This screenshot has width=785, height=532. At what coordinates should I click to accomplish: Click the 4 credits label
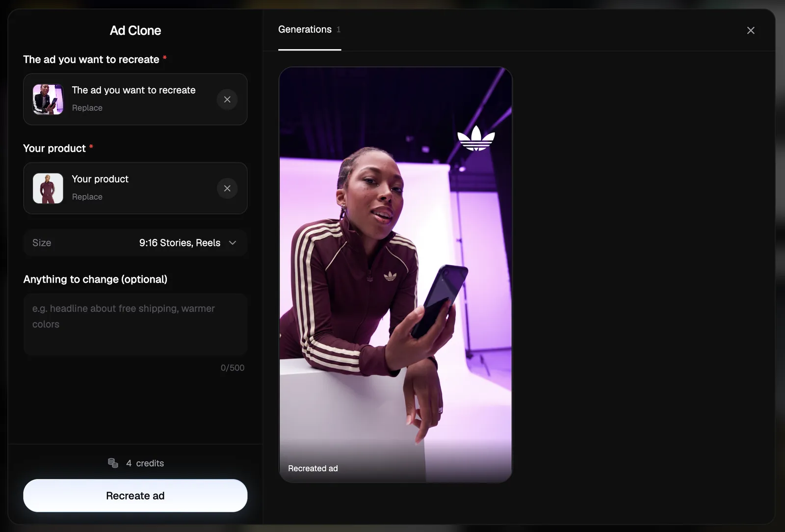[x=145, y=463]
